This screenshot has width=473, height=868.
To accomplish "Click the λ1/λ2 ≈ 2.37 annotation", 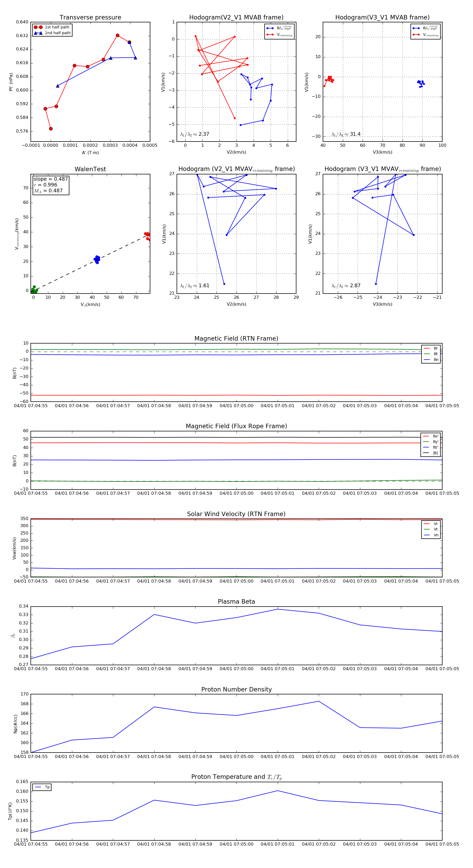I will (x=194, y=134).
